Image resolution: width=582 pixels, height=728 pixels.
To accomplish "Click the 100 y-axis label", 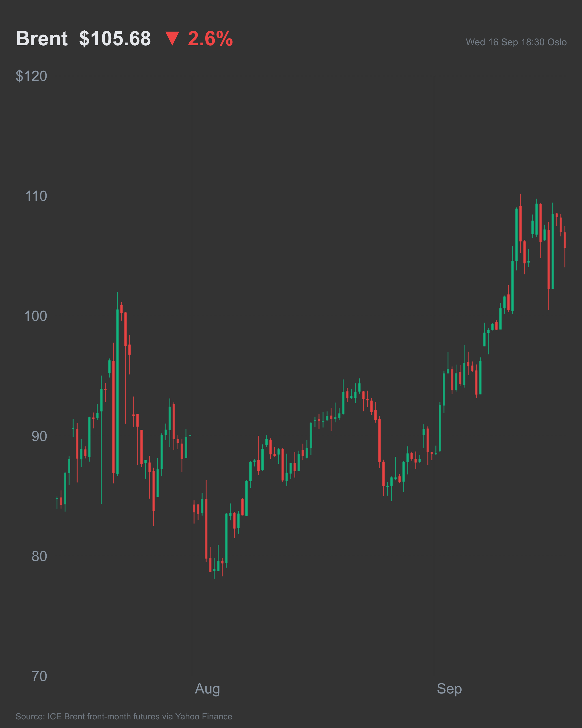I will pos(36,316).
